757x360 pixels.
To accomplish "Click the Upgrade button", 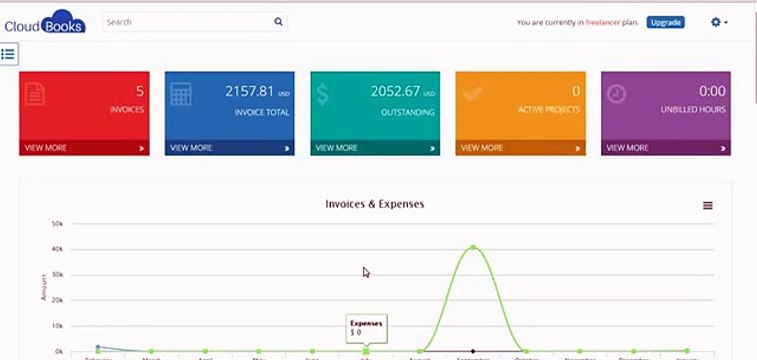I will coord(665,22).
